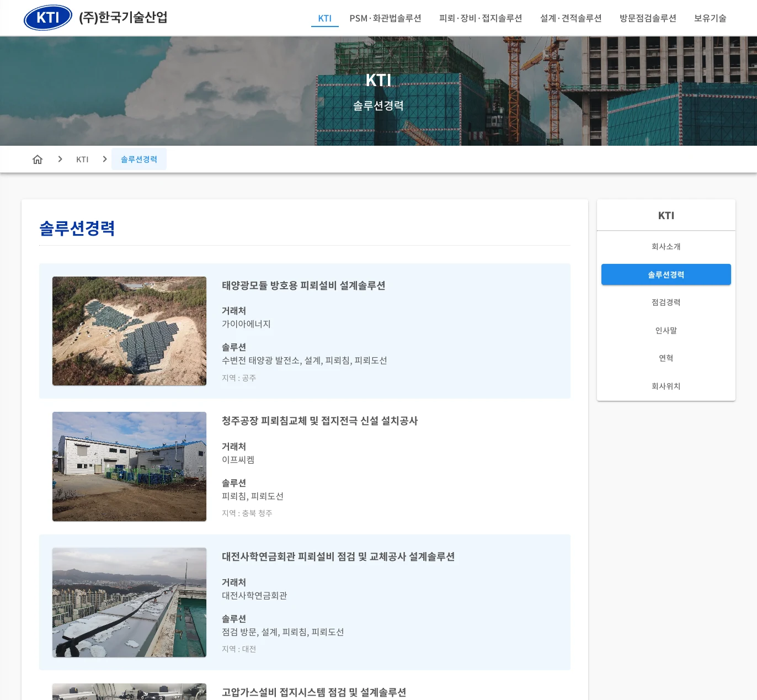Open the 대전사학연금회관 rooftop photo

[x=129, y=602]
